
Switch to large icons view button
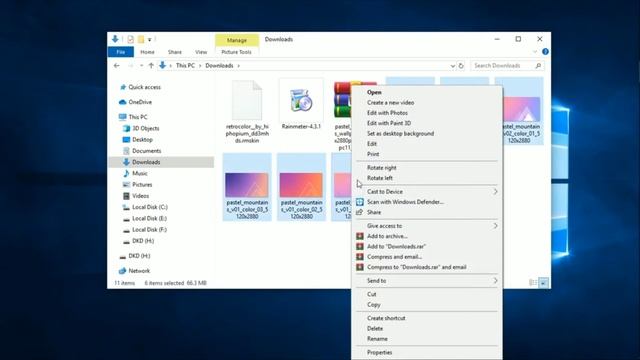[544, 282]
